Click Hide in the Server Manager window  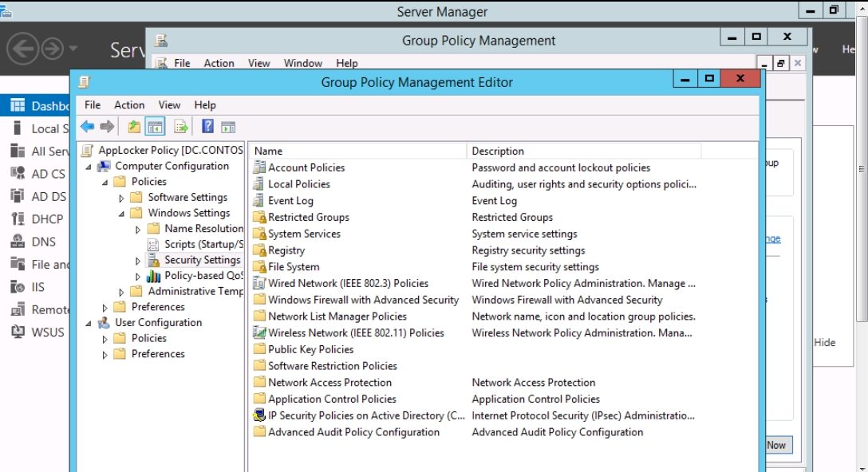tap(824, 343)
